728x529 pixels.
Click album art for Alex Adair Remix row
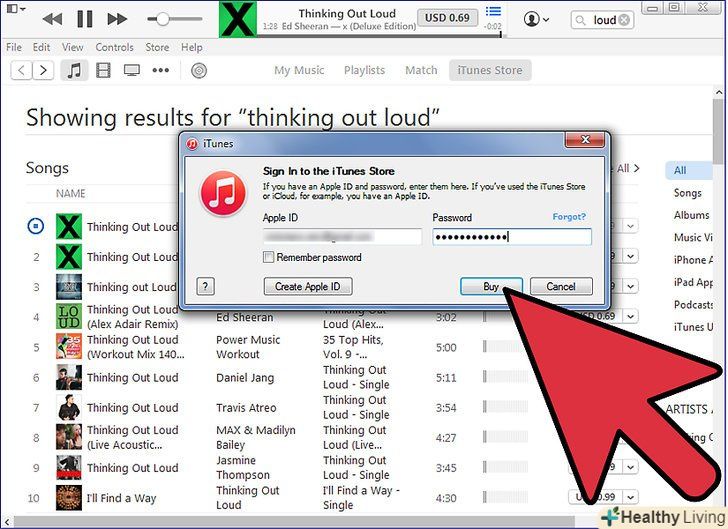click(x=69, y=317)
